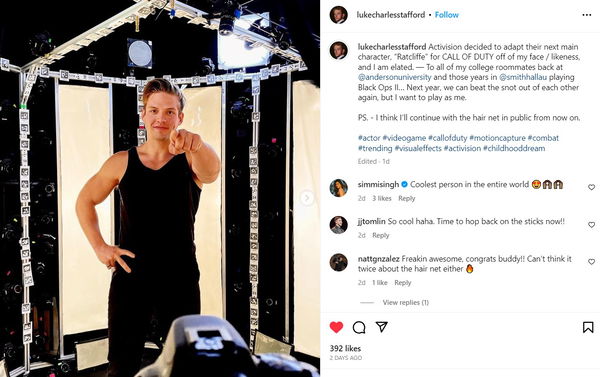
Task: Like jjtomlin's comment heart
Action: pyautogui.click(x=591, y=225)
